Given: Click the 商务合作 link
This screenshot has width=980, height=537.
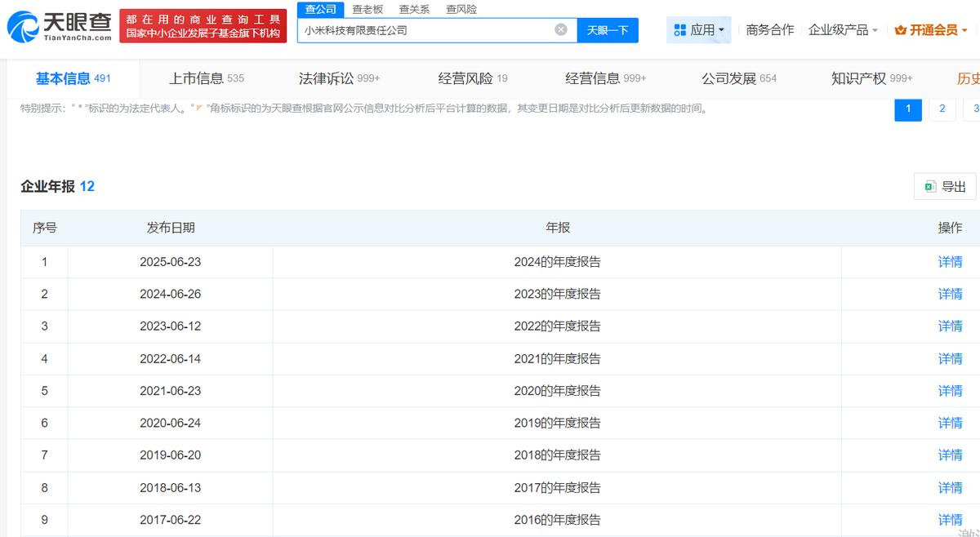Looking at the screenshot, I should click(769, 30).
